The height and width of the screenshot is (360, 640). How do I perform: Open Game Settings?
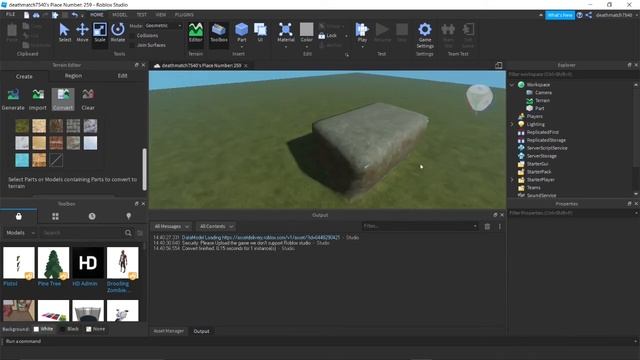[424, 35]
